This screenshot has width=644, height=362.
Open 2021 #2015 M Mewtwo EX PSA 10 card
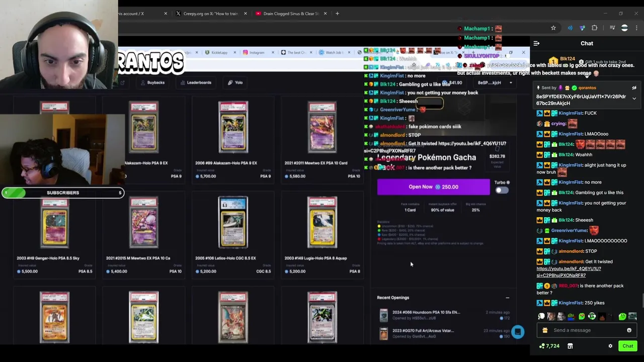pyautogui.click(x=144, y=235)
